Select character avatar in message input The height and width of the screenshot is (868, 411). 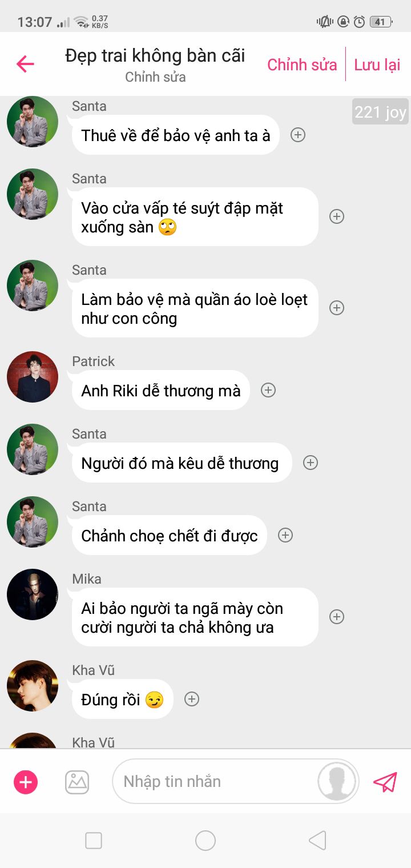(x=337, y=781)
